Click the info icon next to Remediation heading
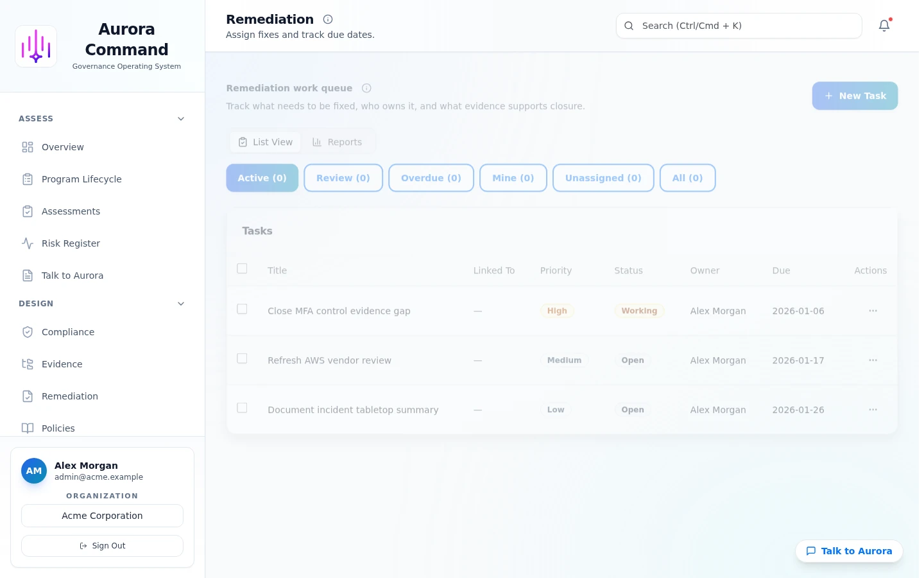924x578 pixels. pos(327,19)
